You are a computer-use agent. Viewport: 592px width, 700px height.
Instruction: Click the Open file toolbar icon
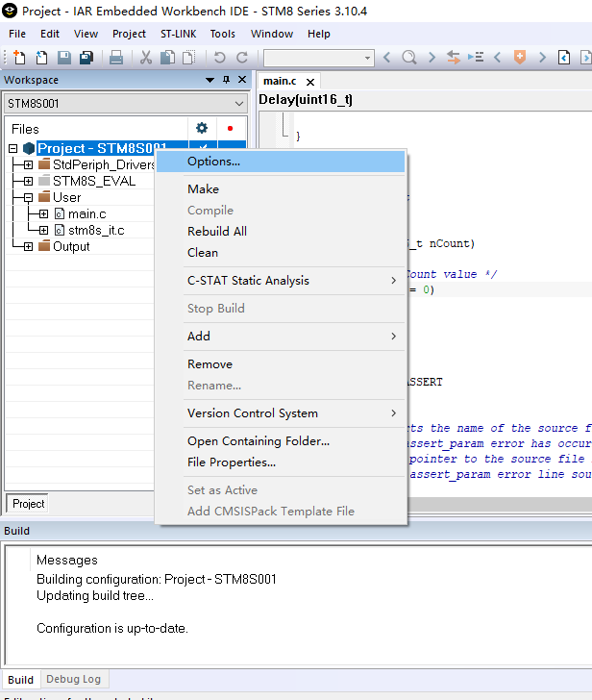coord(41,58)
